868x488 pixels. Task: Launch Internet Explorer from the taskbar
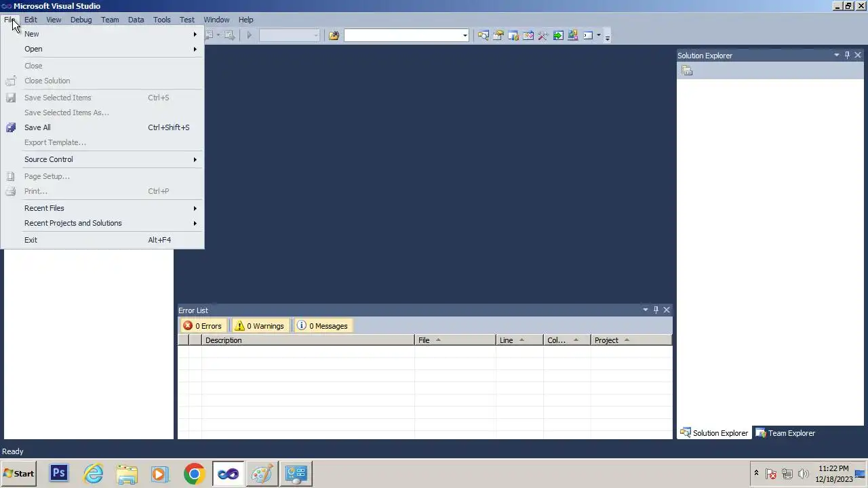point(93,474)
